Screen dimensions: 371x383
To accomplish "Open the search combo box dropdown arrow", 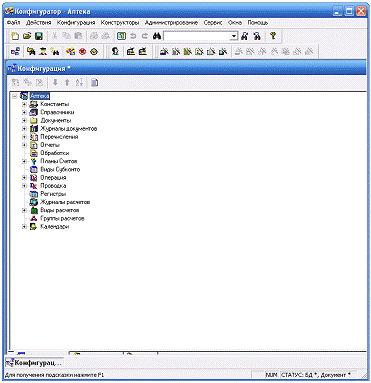I will pyautogui.click(x=234, y=36).
